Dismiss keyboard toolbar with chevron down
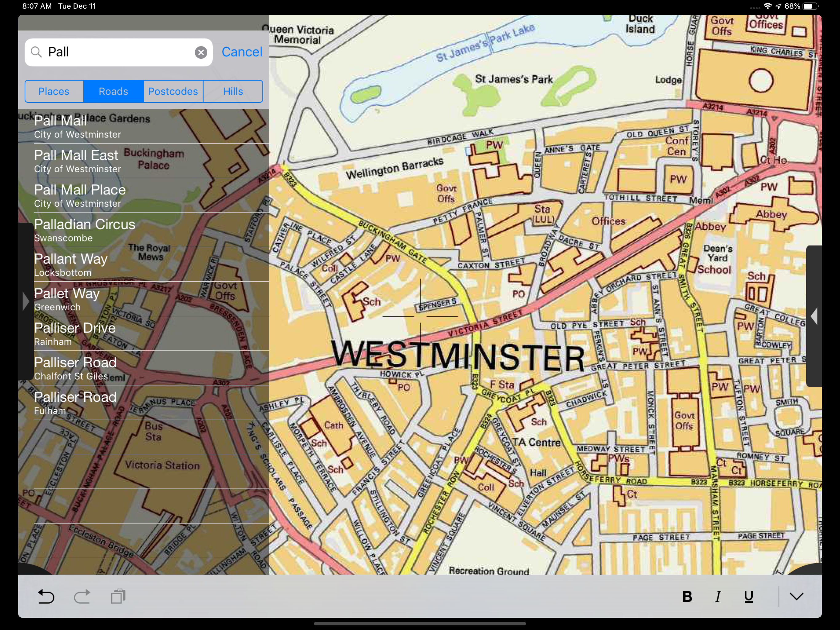840x630 pixels. tap(796, 596)
